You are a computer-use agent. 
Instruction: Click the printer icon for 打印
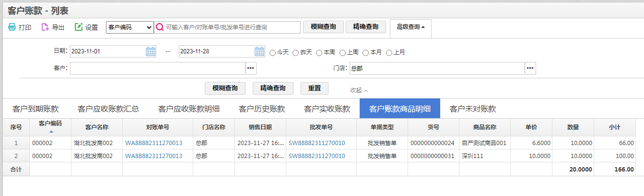[x=12, y=27]
